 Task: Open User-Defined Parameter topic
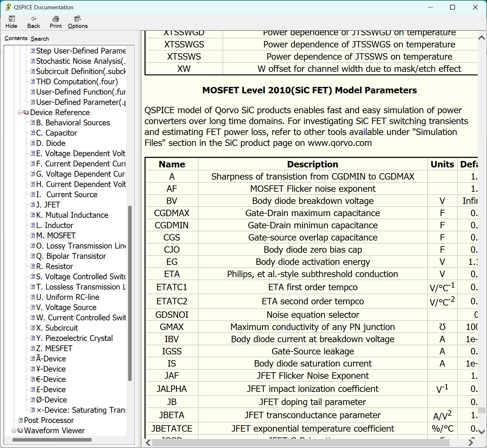tap(81, 102)
